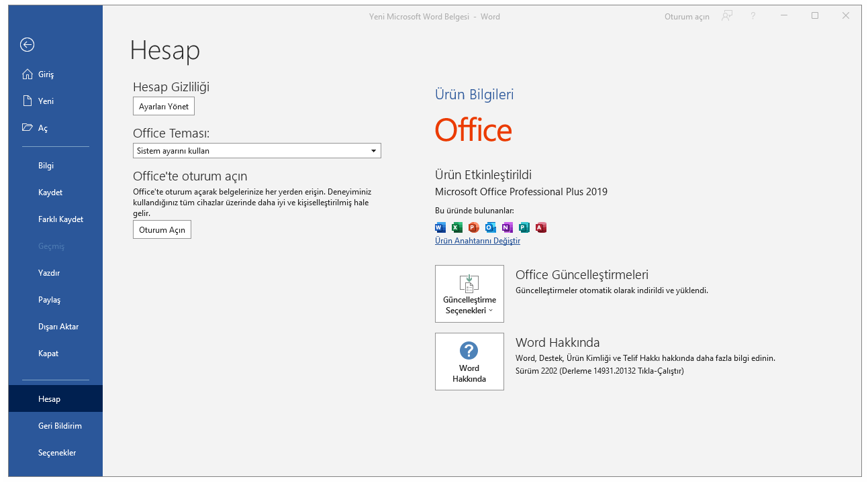Click the Outlook app icon
Viewport: 868px width, 485px height.
pos(491,227)
